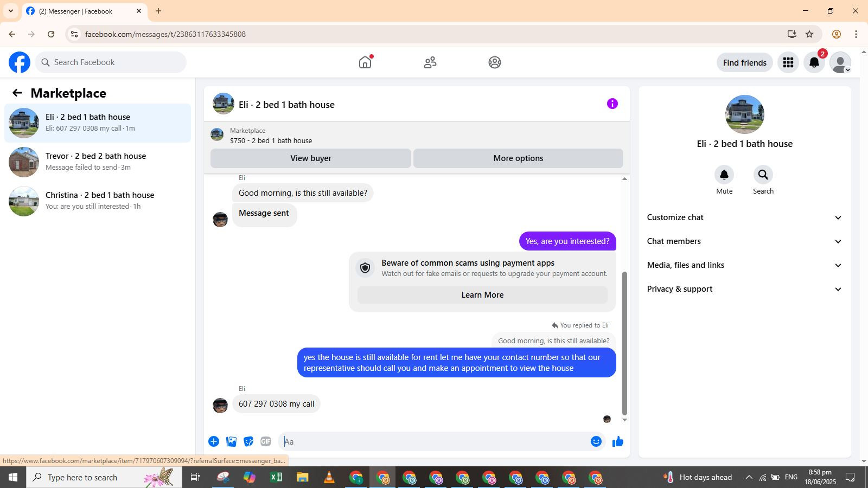Screen dimensions: 868x488
Task: Send a thumbs-up like
Action: click(x=618, y=441)
